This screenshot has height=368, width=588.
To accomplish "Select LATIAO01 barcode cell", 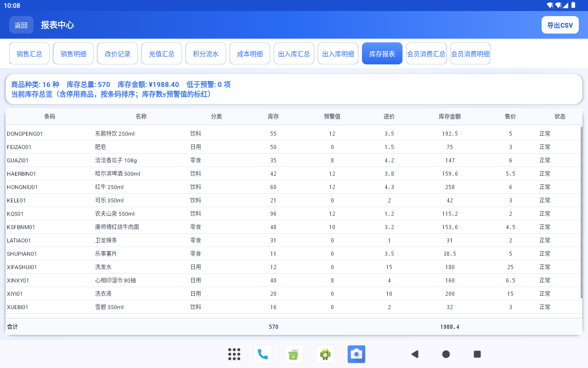I will (19, 241).
